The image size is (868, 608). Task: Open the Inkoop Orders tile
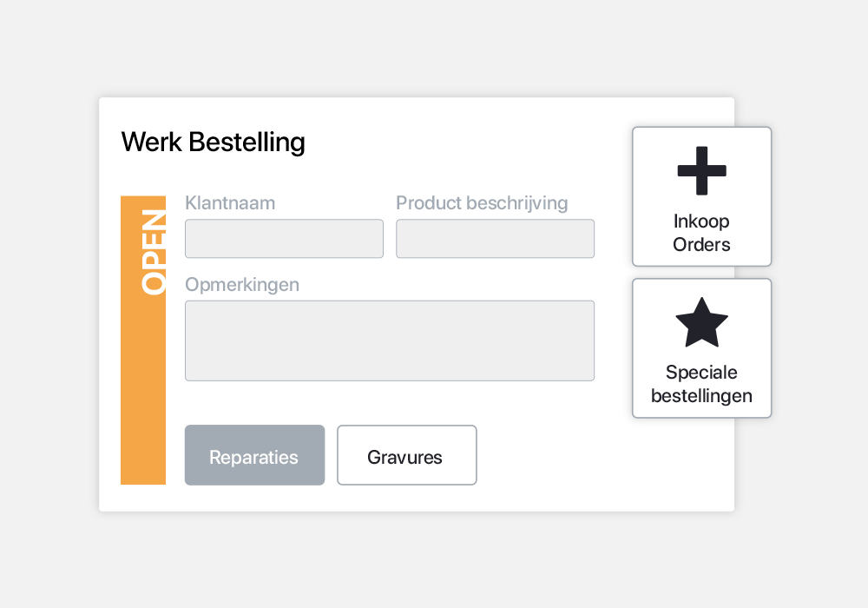tap(701, 196)
